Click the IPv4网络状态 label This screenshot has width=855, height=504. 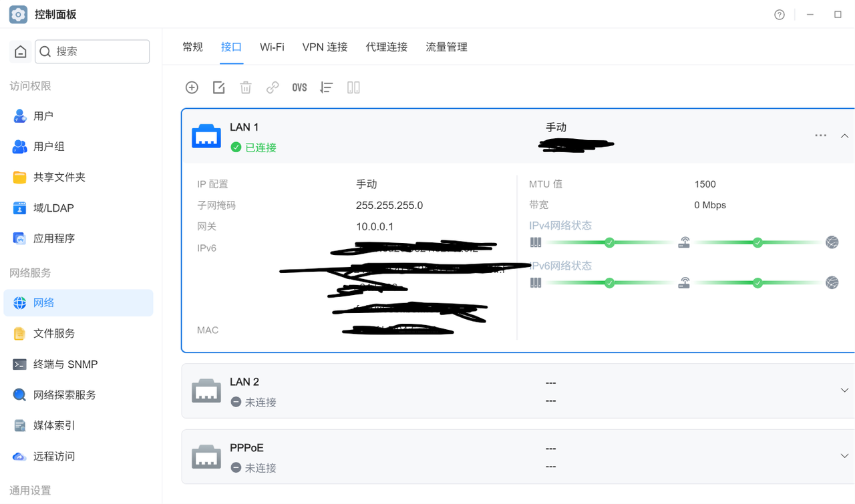click(x=560, y=226)
